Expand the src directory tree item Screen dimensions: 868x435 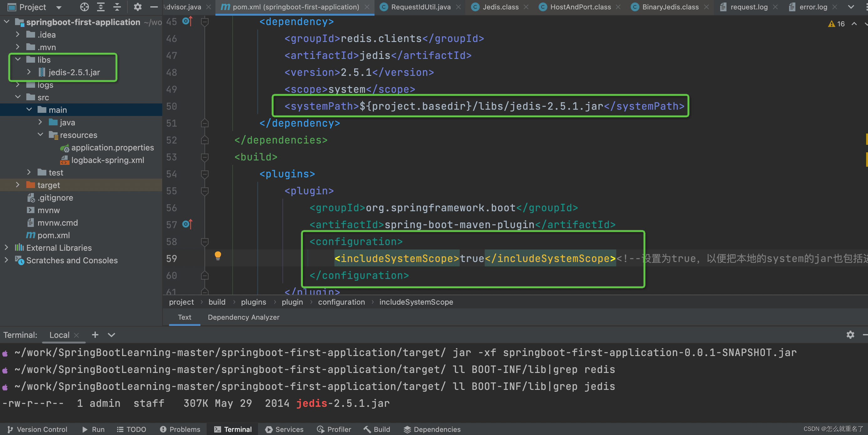click(x=19, y=97)
